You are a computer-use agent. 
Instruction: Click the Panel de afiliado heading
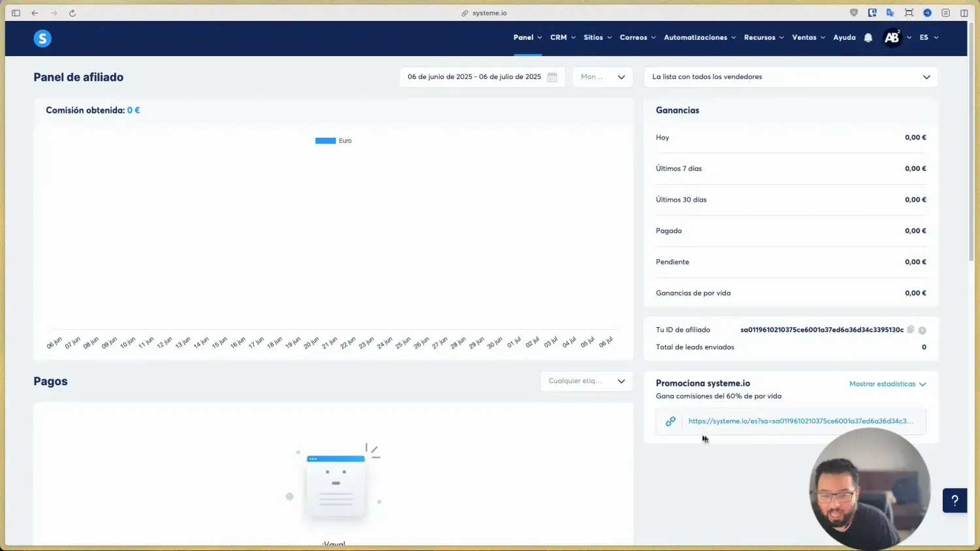tap(78, 77)
